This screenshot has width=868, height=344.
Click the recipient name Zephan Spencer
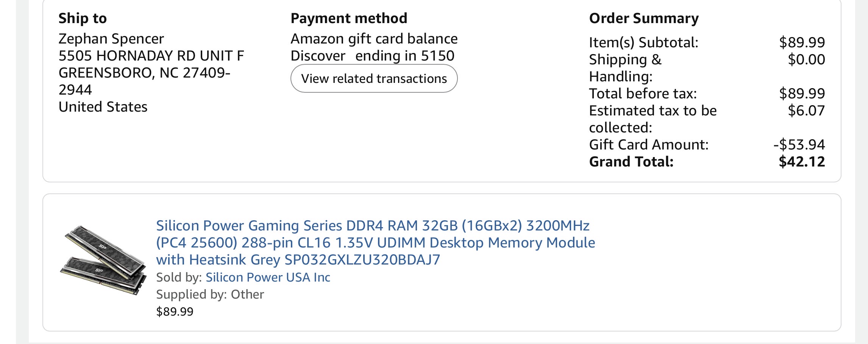pyautogui.click(x=111, y=39)
